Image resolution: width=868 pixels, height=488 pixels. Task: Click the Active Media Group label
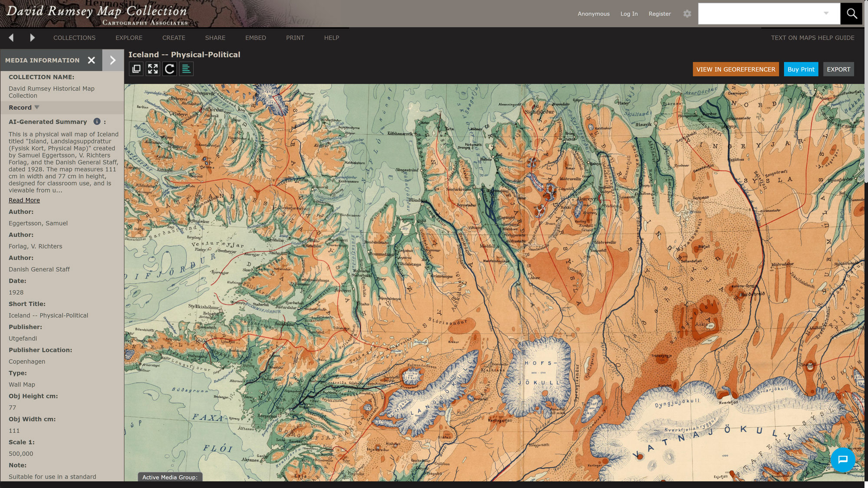(x=170, y=477)
